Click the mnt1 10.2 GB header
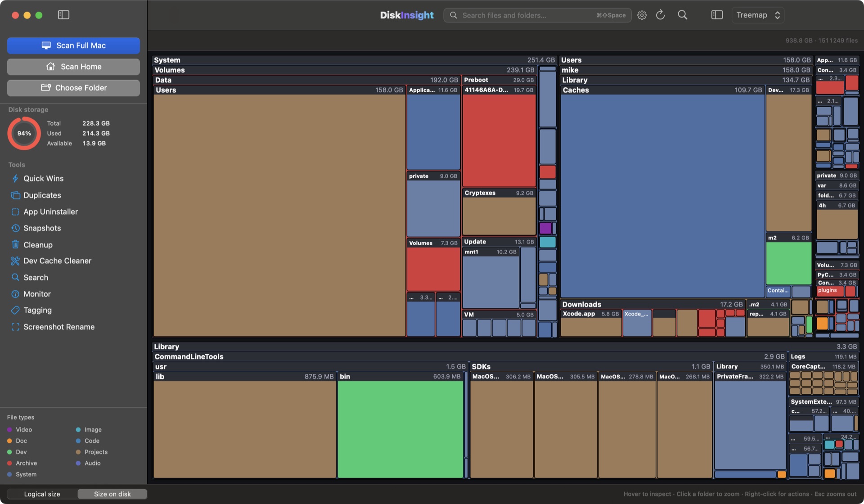 (x=491, y=252)
